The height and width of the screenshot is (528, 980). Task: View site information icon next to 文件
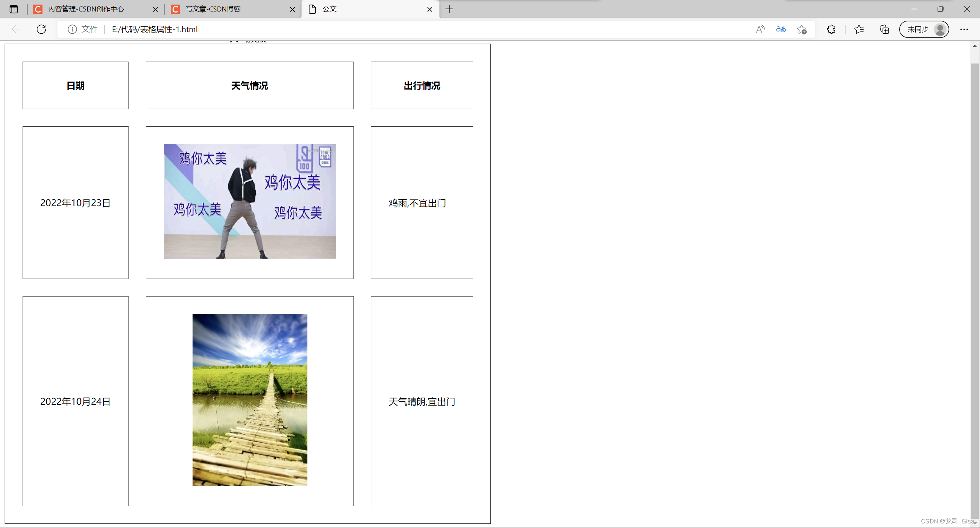(72, 29)
